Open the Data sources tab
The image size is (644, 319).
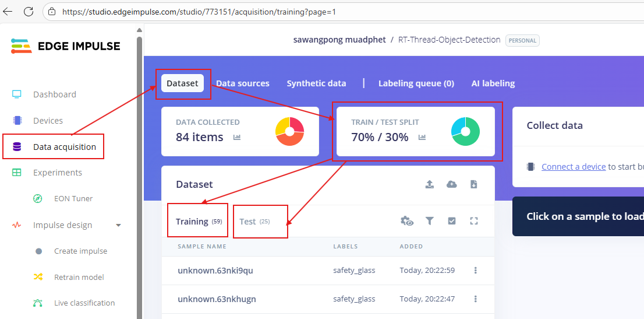tap(242, 83)
